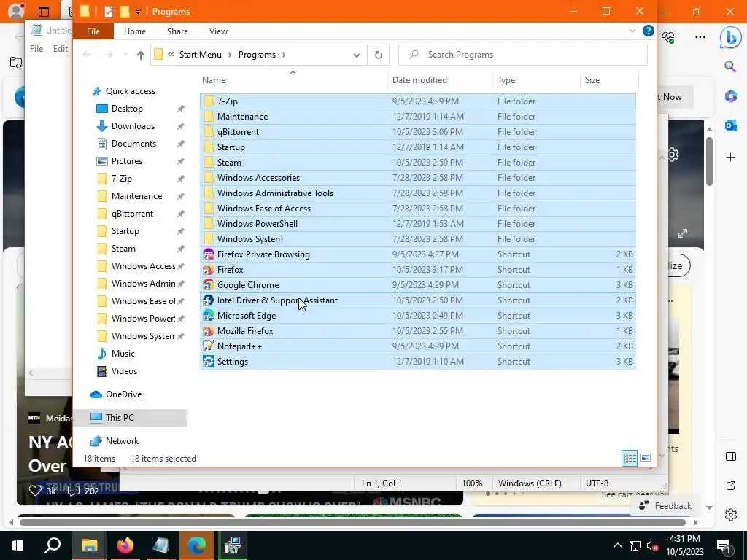Open the notification center icon

(x=724, y=545)
